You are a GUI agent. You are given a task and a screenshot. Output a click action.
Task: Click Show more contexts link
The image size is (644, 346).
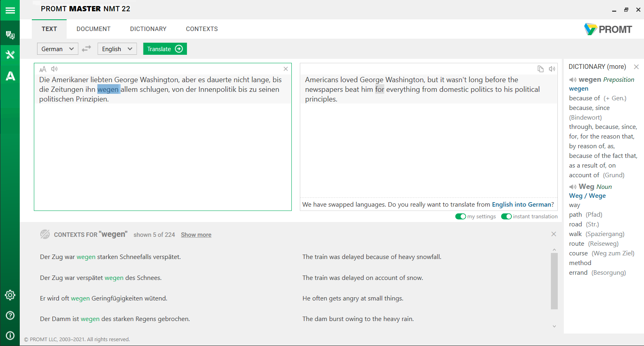(196, 235)
